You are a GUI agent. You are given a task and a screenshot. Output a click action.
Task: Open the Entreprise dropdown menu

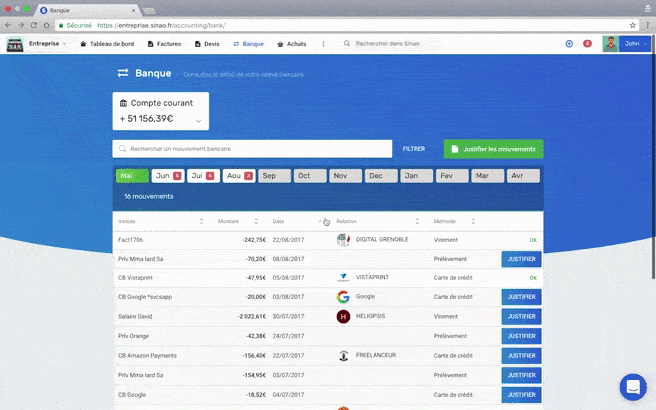tap(47, 44)
